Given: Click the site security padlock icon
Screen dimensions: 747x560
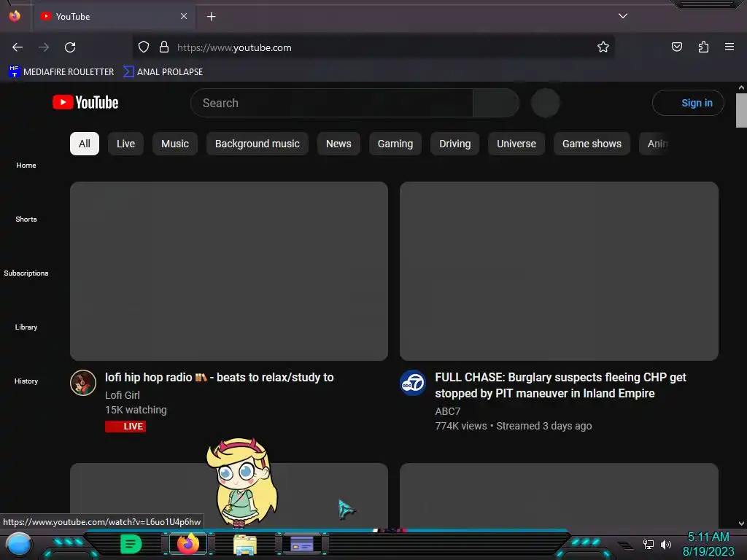Looking at the screenshot, I should pos(164,47).
